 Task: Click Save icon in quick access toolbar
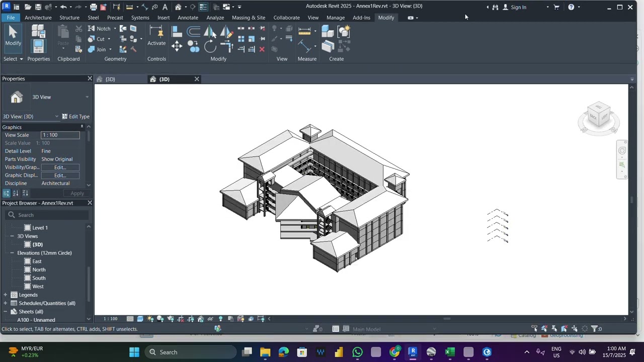click(38, 7)
